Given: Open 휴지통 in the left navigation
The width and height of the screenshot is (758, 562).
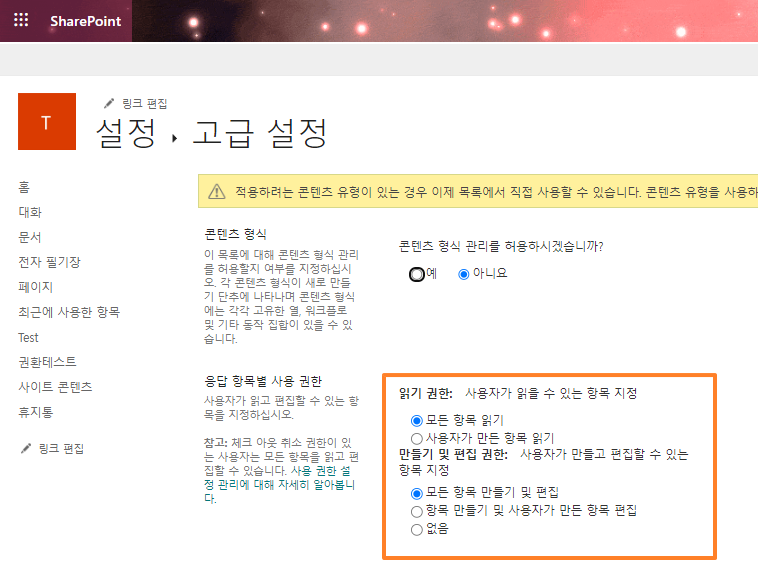Looking at the screenshot, I should coord(36,412).
